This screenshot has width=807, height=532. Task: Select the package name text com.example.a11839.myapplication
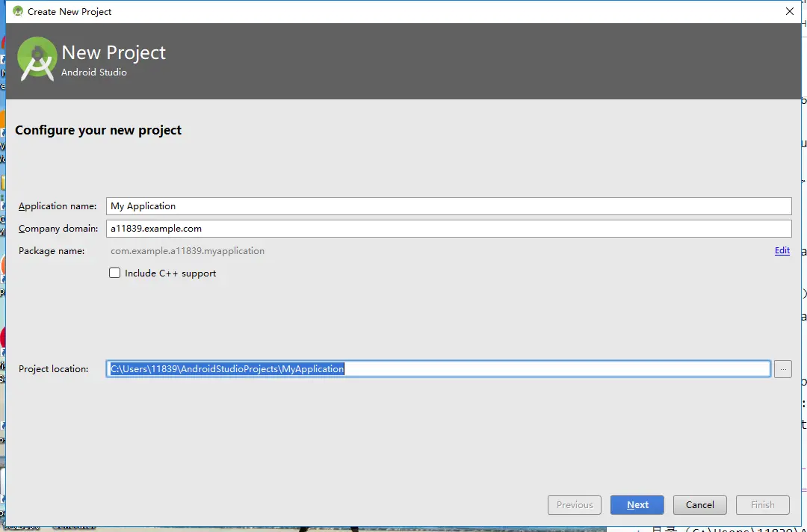point(188,250)
